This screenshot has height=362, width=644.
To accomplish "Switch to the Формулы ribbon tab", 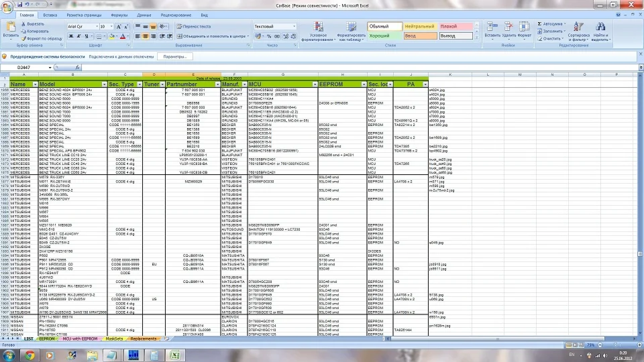I will [119, 14].
